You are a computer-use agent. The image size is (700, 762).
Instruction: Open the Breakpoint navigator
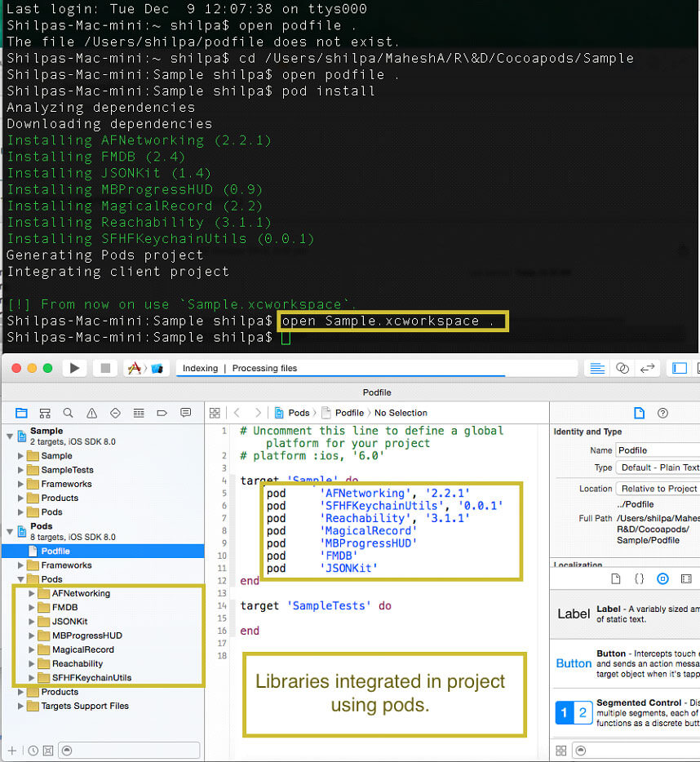point(162,413)
